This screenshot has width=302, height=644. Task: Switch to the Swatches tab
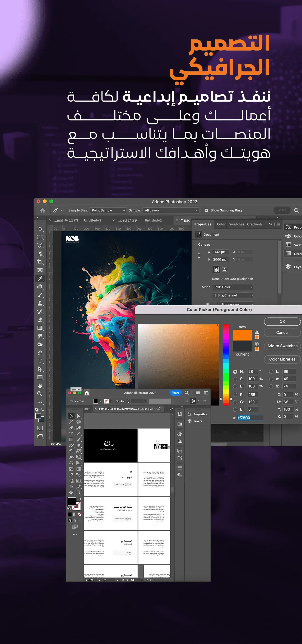pos(237,224)
